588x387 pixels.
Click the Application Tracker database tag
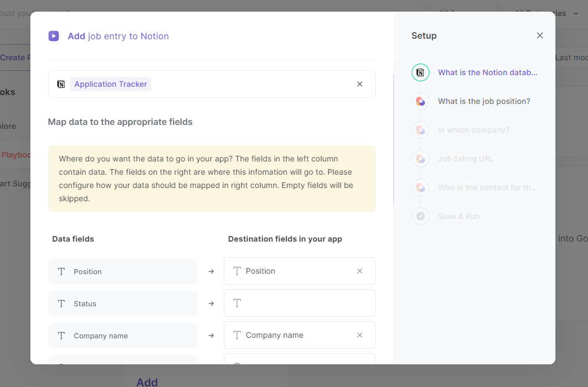pyautogui.click(x=111, y=84)
